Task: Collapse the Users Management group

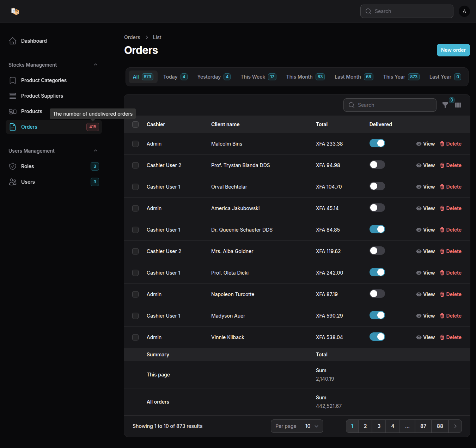Action: 96,151
